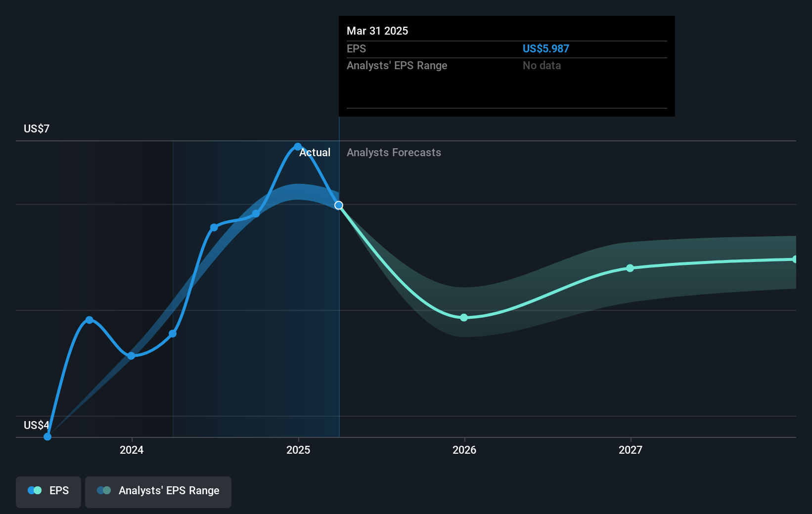
Task: Toggle the Analysts' EPS Range legend button
Action: (158, 492)
